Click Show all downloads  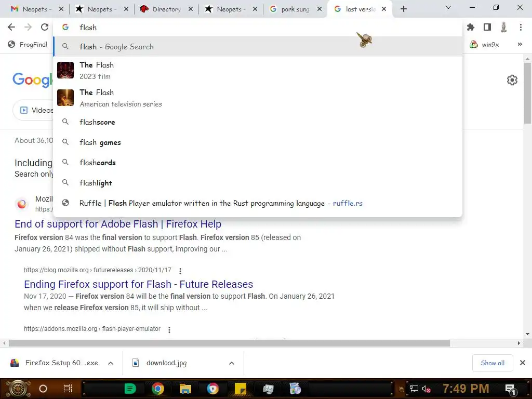(x=493, y=363)
